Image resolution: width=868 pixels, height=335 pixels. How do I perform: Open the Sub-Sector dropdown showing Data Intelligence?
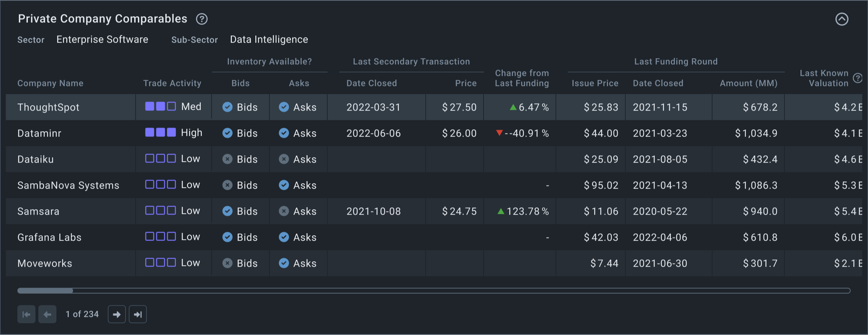tap(268, 39)
